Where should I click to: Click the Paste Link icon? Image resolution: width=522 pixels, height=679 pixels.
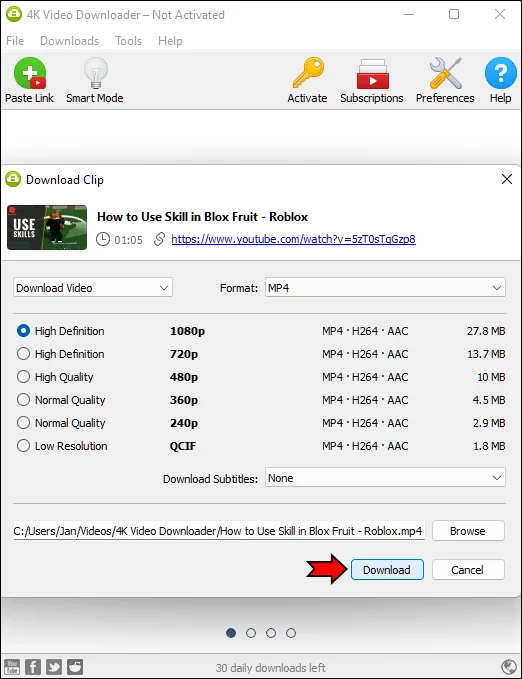click(x=29, y=73)
